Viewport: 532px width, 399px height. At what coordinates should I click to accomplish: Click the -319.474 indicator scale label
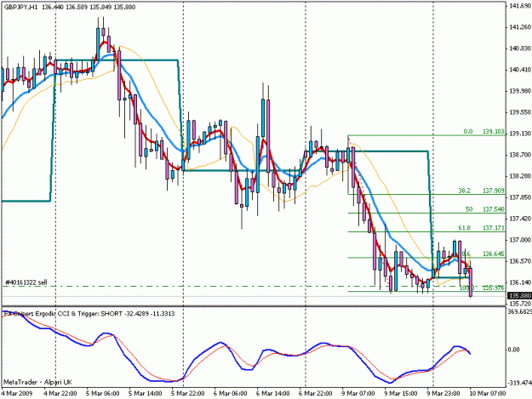519,383
